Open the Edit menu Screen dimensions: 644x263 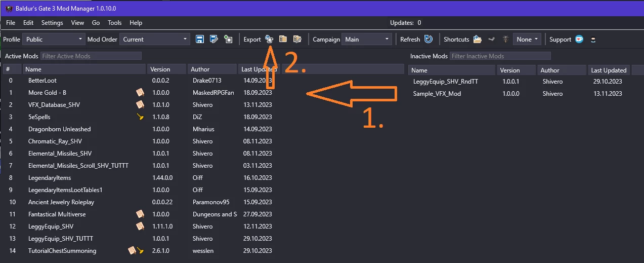pyautogui.click(x=28, y=23)
